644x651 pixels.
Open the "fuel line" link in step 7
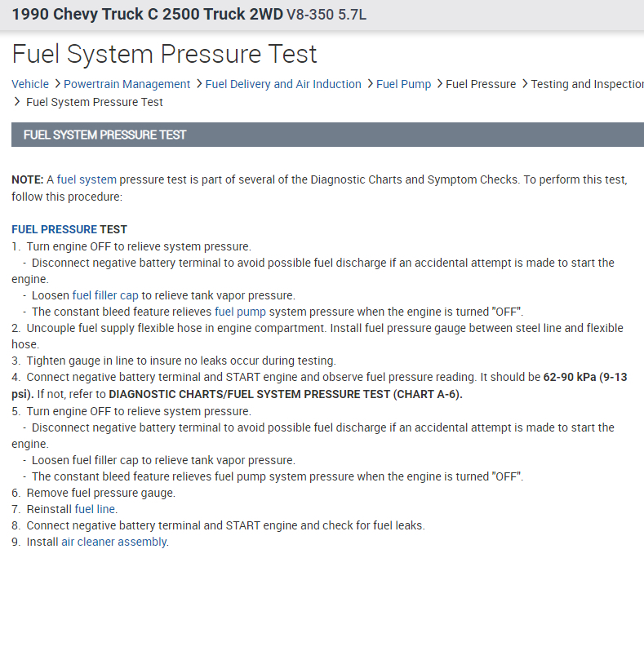[x=95, y=509]
